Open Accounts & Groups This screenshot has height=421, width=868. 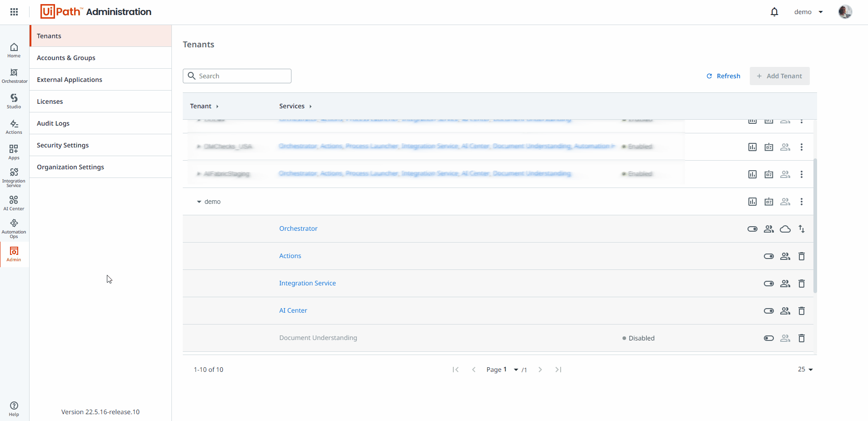(100, 58)
